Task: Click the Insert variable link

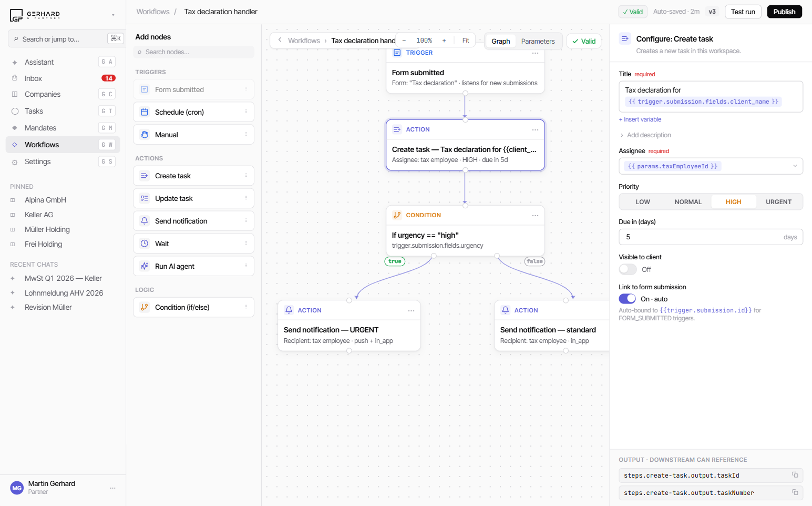Action: [x=640, y=119]
